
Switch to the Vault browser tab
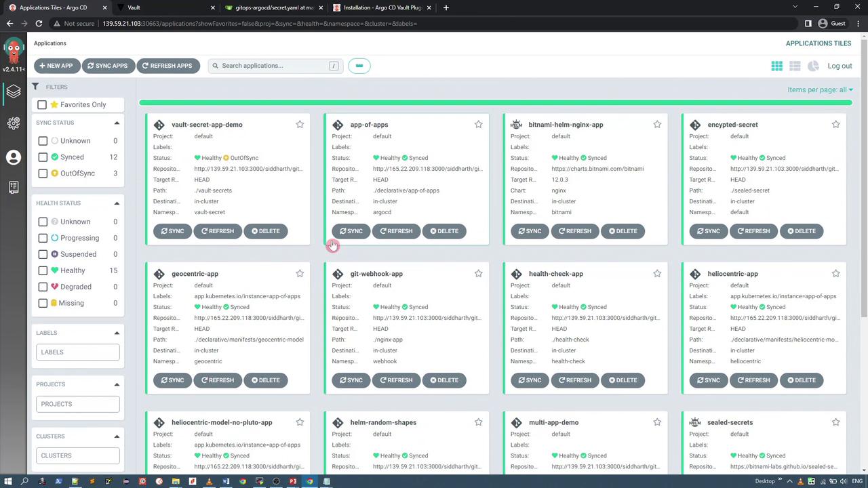click(165, 7)
